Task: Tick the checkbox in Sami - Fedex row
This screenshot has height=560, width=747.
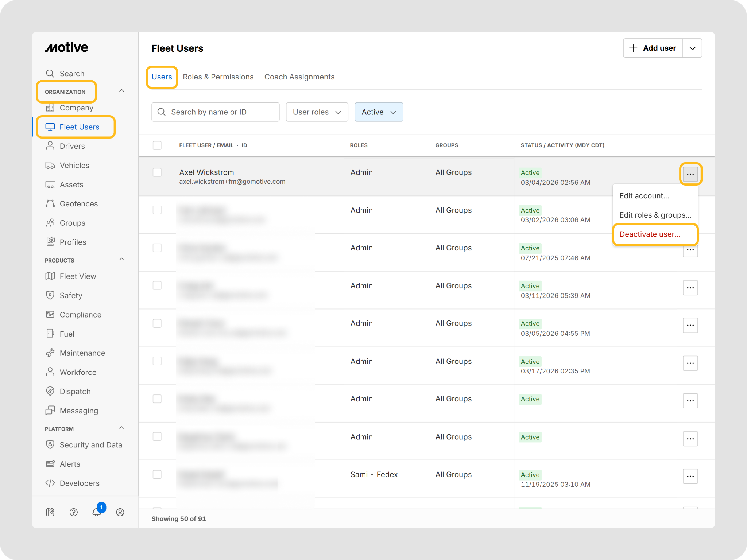Action: (x=157, y=474)
